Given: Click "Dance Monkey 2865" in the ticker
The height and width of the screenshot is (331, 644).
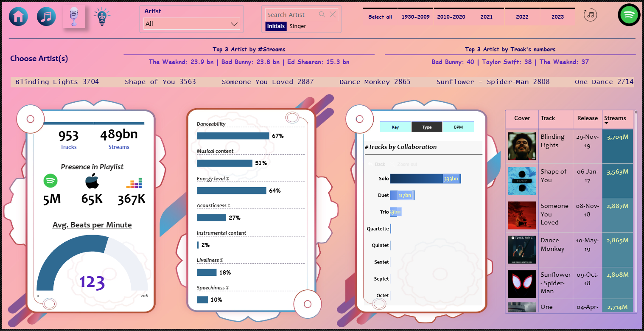Looking at the screenshot, I should tap(375, 82).
